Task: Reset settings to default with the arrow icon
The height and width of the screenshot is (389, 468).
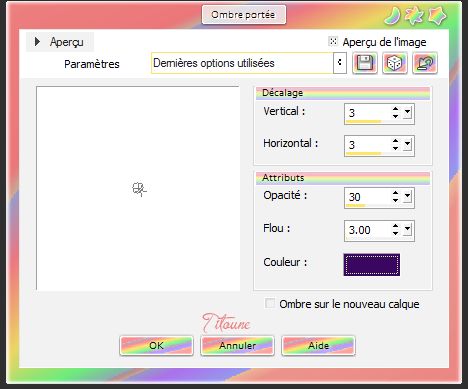Action: pos(425,63)
